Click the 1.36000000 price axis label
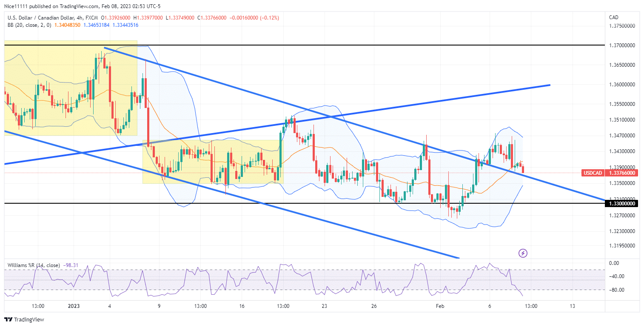Viewport: 644px width, 327px height. point(622,85)
